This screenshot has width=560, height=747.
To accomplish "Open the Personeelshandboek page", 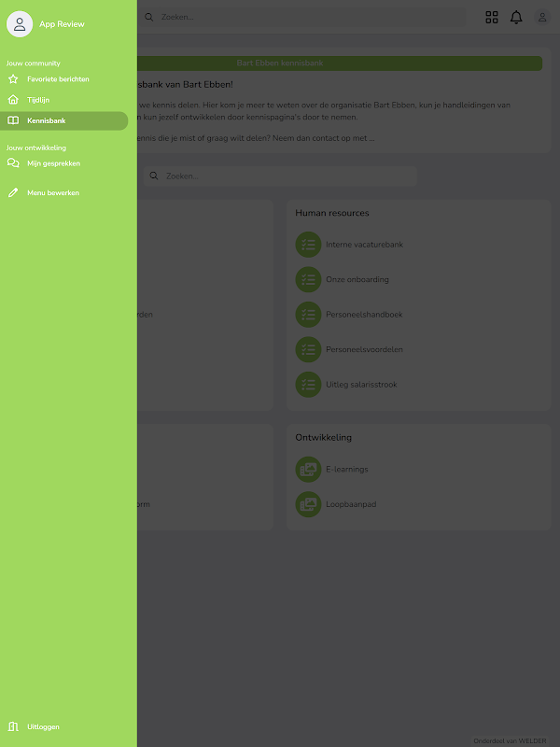I will [364, 315].
